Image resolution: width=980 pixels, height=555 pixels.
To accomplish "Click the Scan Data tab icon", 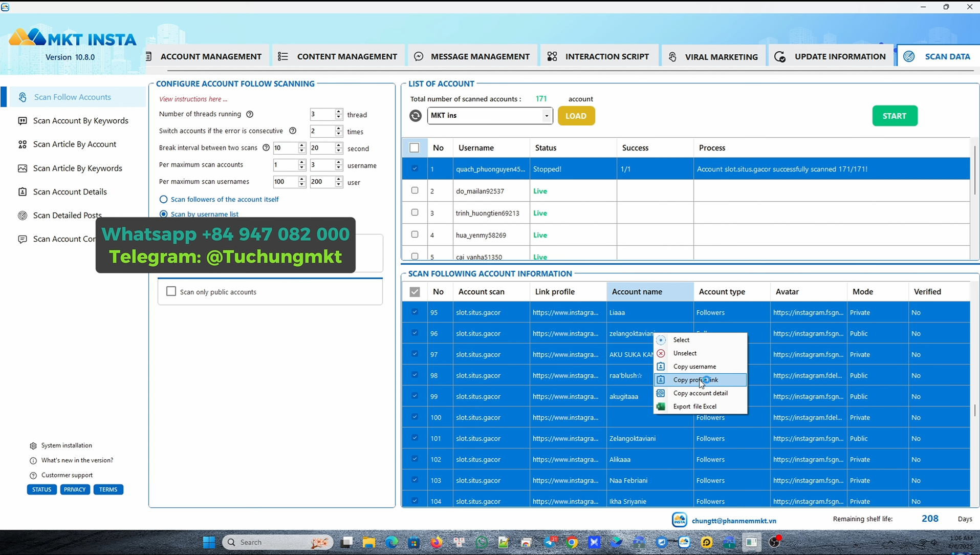I will point(909,57).
